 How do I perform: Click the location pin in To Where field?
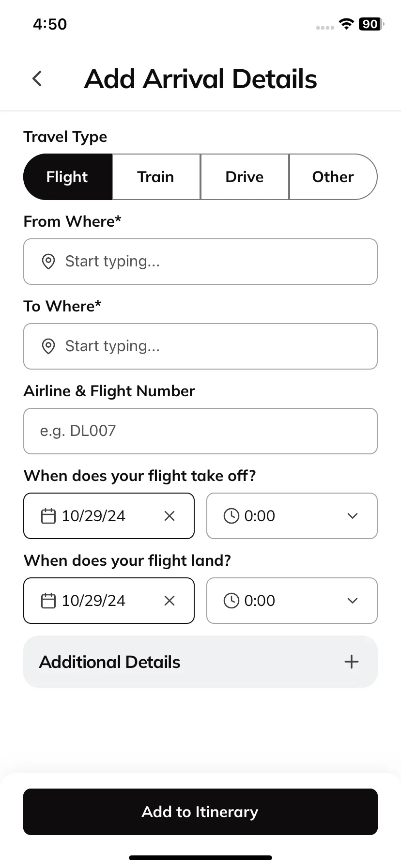click(x=48, y=346)
